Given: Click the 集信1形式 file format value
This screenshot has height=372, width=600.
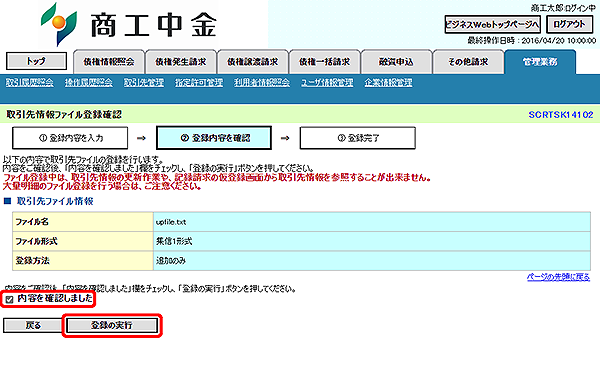Looking at the screenshot, I should coord(174,241).
